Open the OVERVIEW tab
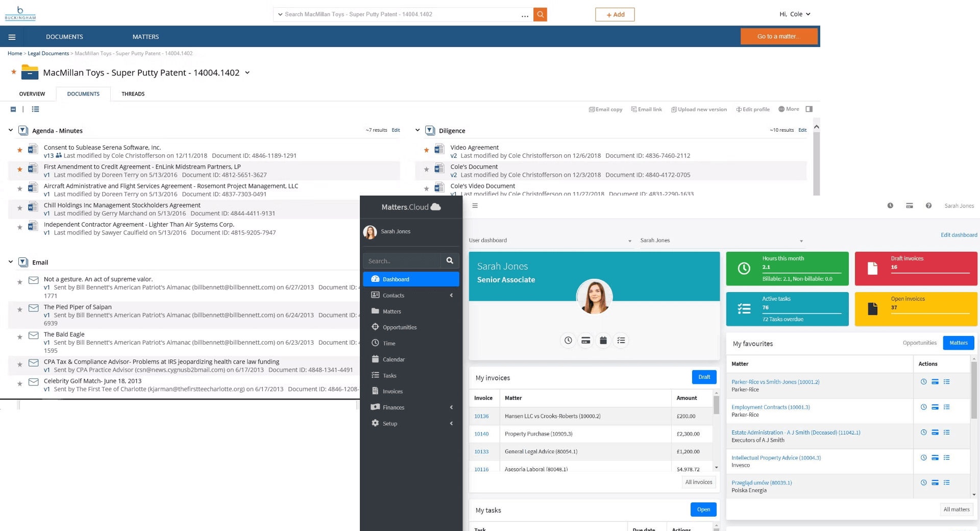Image resolution: width=980 pixels, height=531 pixels. 32,94
